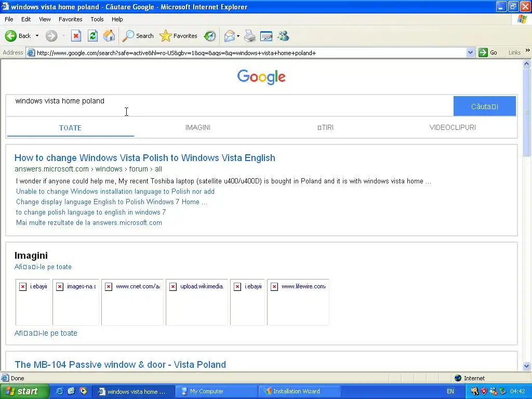
Task: Click Afișați-le pe toate link below image thumbnails
Action: 46,333
